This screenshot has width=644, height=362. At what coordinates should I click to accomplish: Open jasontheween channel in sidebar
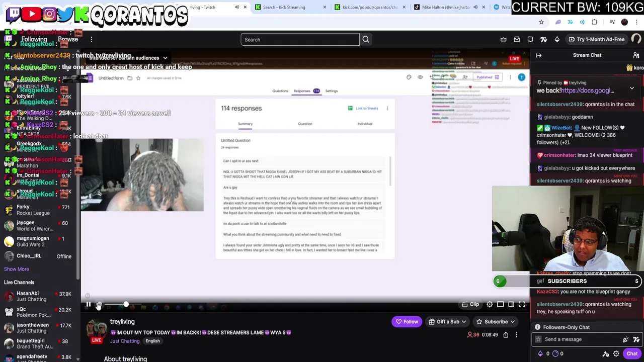[x=38, y=328]
